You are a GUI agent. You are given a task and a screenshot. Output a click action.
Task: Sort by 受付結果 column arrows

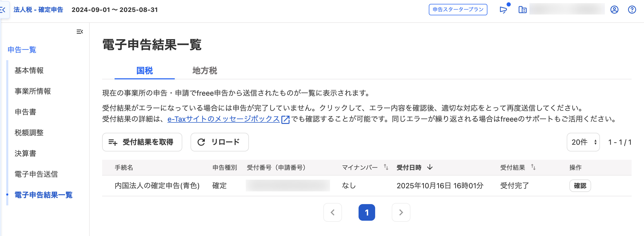(533, 167)
